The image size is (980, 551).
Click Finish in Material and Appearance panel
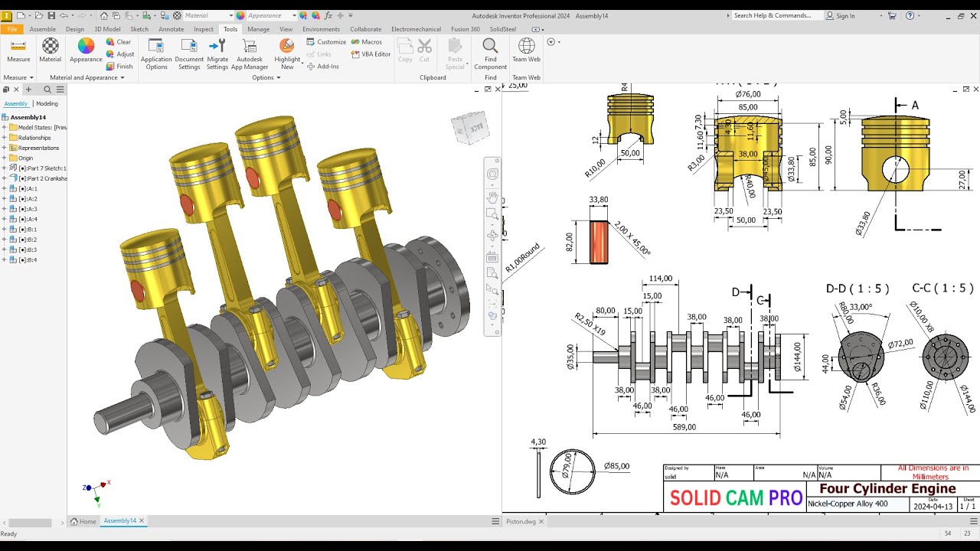click(x=119, y=67)
